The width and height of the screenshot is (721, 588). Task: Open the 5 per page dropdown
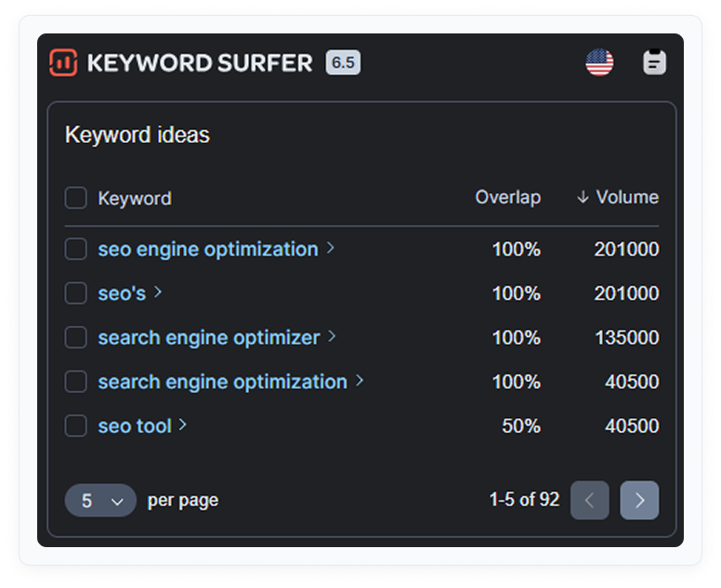(x=100, y=500)
